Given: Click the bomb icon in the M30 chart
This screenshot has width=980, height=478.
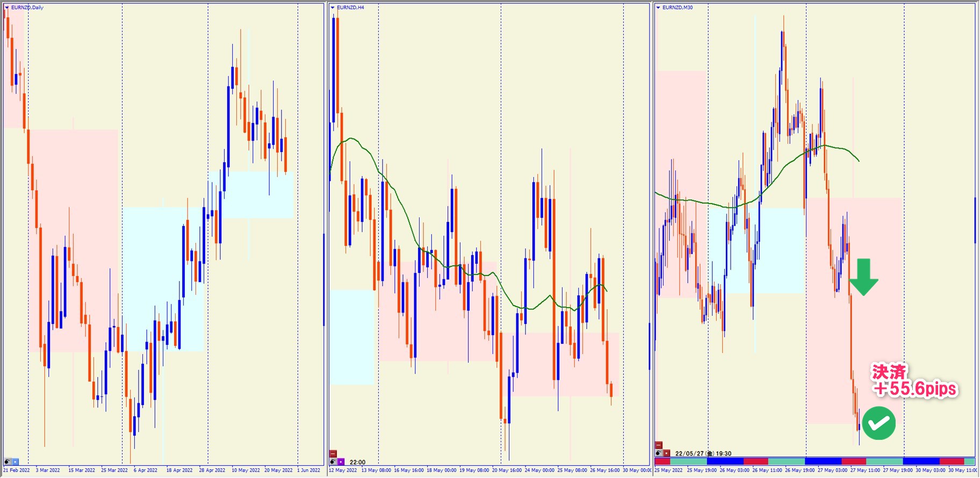Looking at the screenshot, I should [659, 453].
